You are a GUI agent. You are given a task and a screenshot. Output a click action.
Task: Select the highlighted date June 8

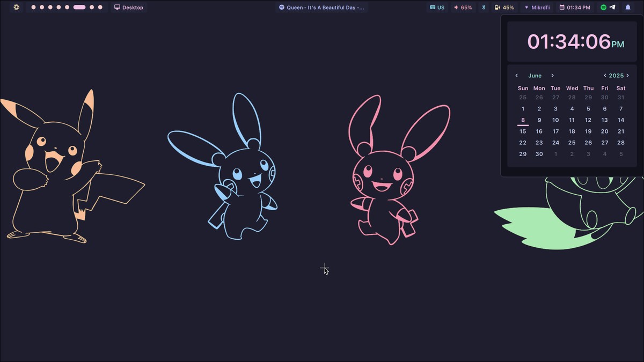(523, 120)
